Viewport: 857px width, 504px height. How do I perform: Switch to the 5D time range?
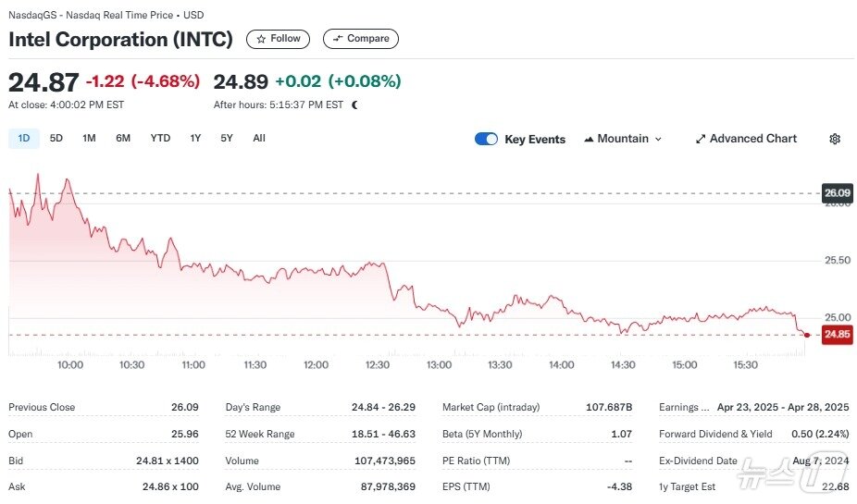coord(56,138)
